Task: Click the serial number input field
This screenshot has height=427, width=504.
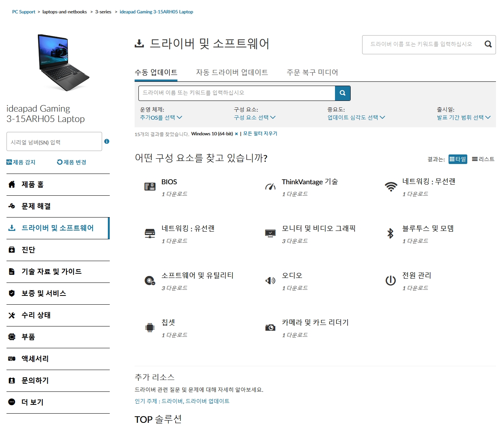Action: point(54,141)
